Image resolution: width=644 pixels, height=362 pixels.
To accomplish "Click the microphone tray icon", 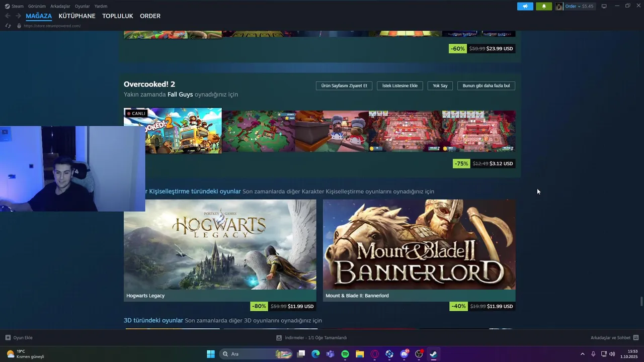I will coord(594,354).
